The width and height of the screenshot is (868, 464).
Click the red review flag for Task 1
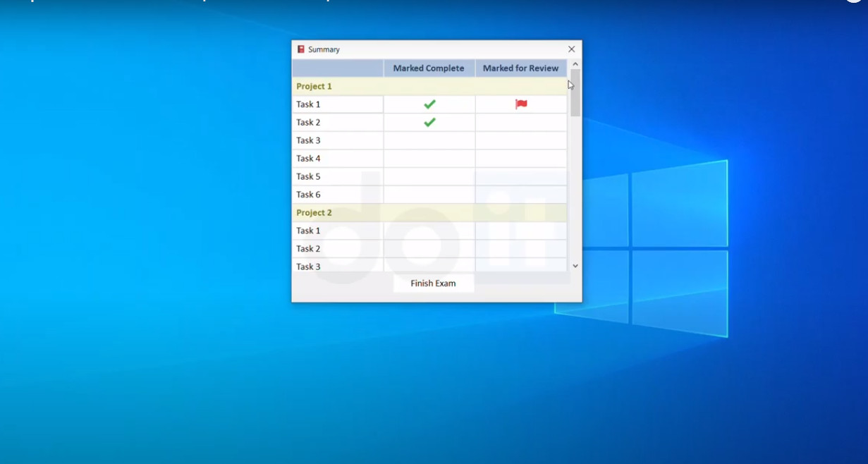[521, 104]
